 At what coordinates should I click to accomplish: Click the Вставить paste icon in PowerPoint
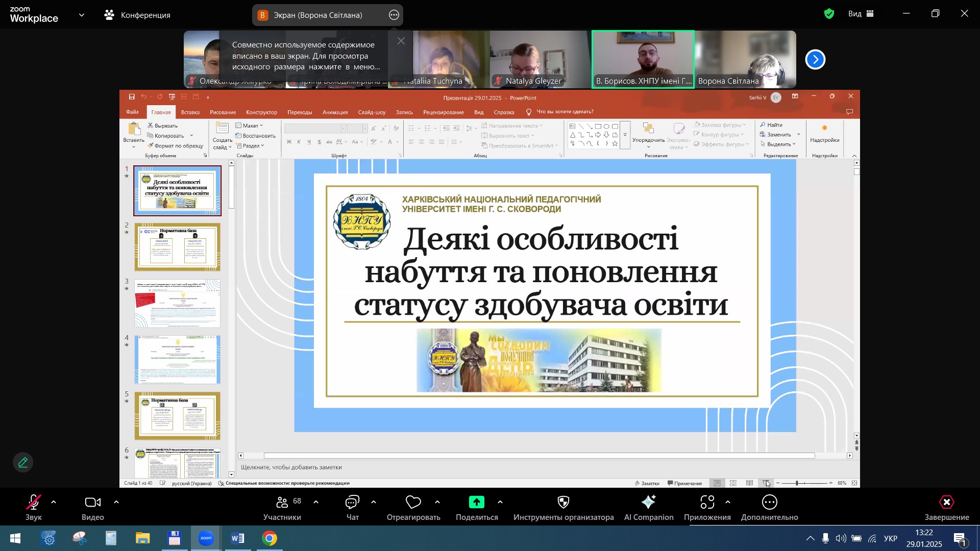coord(134,129)
